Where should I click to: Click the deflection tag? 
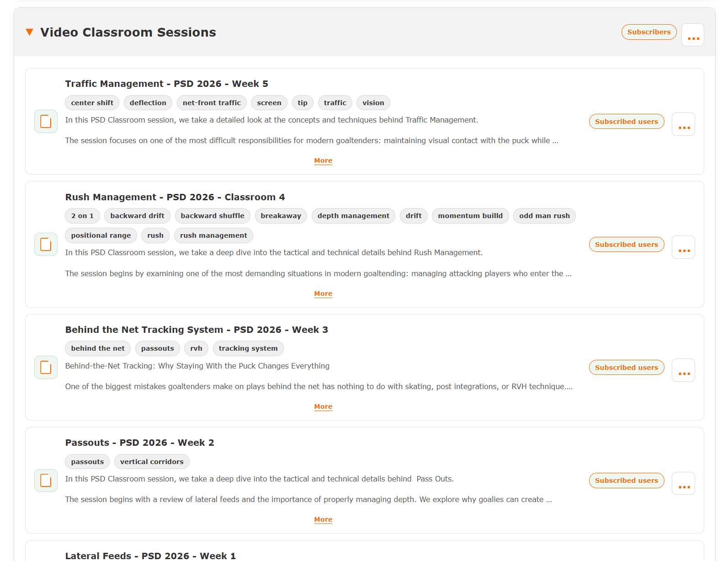(148, 103)
